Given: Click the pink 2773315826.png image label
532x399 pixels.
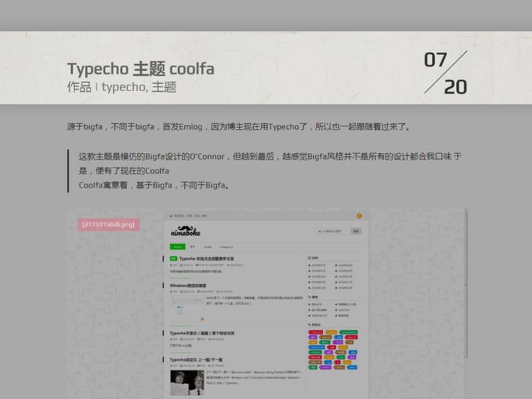Looking at the screenshot, I should [x=108, y=225].
